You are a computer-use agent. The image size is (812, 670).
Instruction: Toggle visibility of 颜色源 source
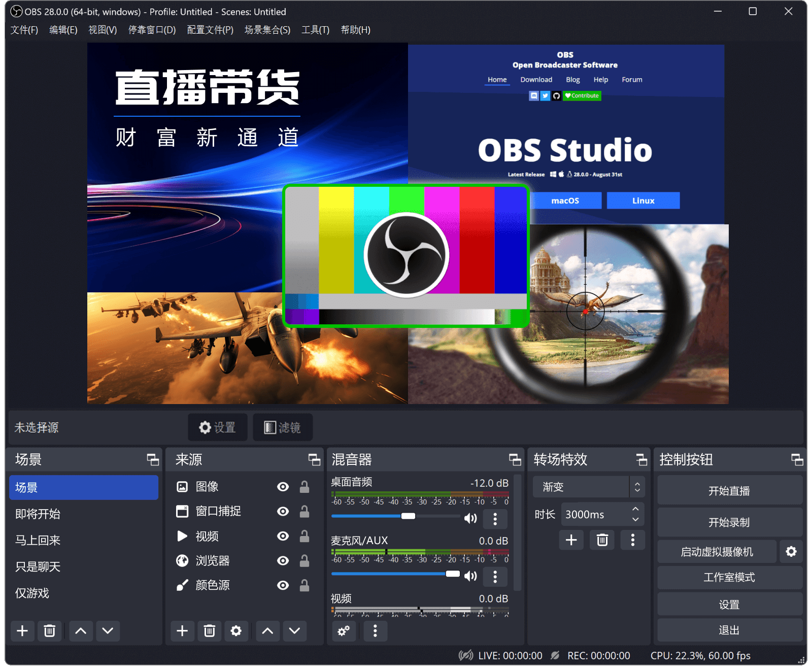[283, 585]
